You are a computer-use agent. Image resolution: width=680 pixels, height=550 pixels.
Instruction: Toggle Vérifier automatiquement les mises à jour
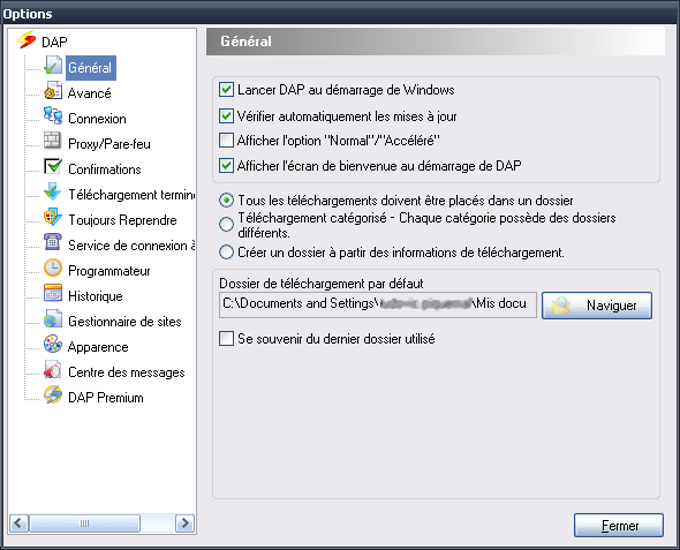[226, 116]
